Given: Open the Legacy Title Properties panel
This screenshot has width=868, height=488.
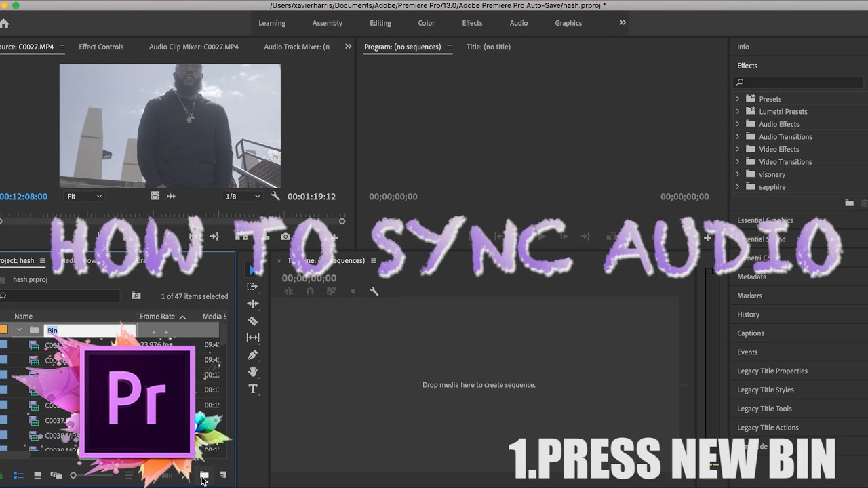Looking at the screenshot, I should (x=772, y=371).
